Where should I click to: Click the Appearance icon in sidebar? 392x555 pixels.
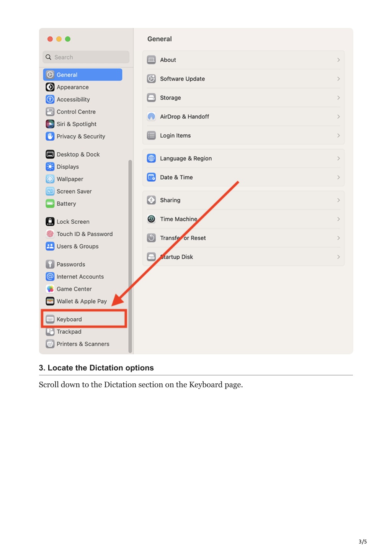[x=50, y=87]
